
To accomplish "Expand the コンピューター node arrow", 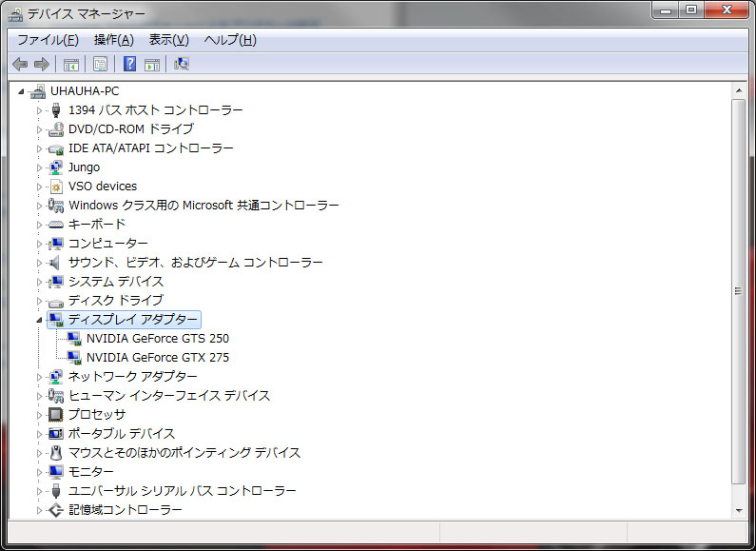I will pos(39,244).
